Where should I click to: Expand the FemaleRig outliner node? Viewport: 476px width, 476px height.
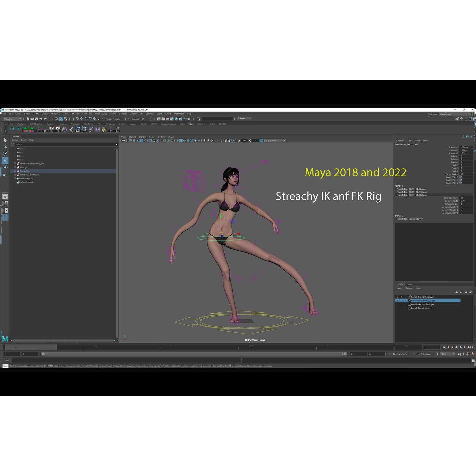(15, 171)
